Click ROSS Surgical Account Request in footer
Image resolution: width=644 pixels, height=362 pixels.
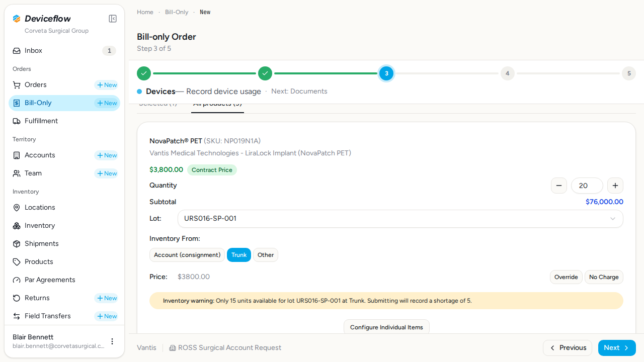coord(225,348)
